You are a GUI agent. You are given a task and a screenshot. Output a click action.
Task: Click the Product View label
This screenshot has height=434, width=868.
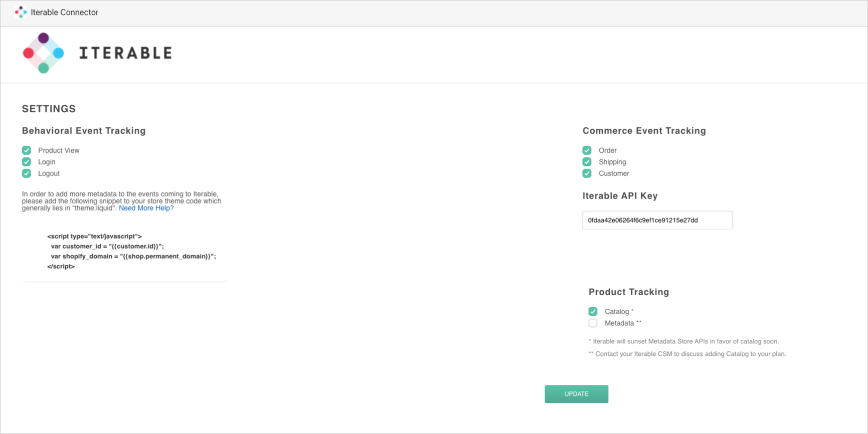tap(59, 150)
